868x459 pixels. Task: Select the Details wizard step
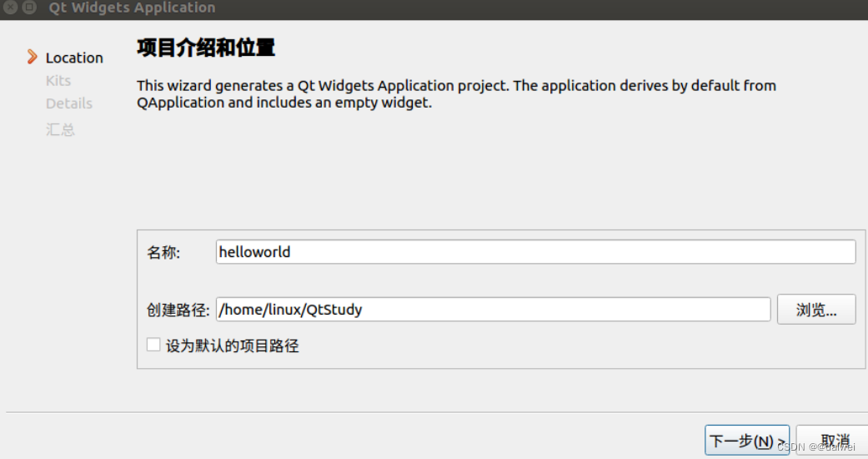click(68, 103)
